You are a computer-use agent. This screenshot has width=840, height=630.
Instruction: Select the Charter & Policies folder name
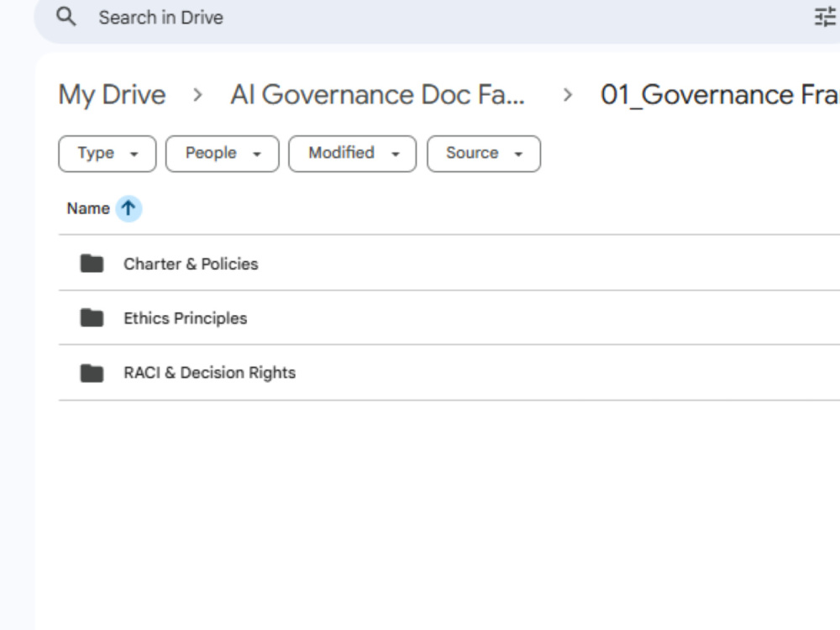tap(191, 264)
